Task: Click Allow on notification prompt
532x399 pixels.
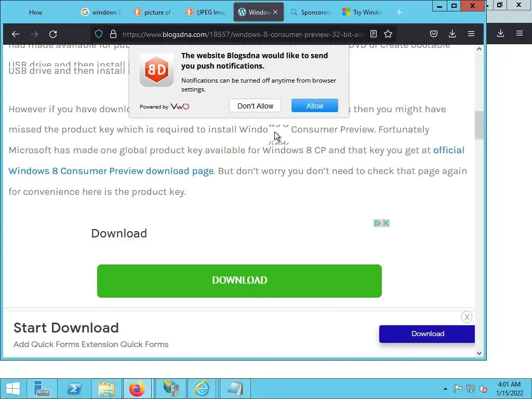Action: tap(314, 106)
